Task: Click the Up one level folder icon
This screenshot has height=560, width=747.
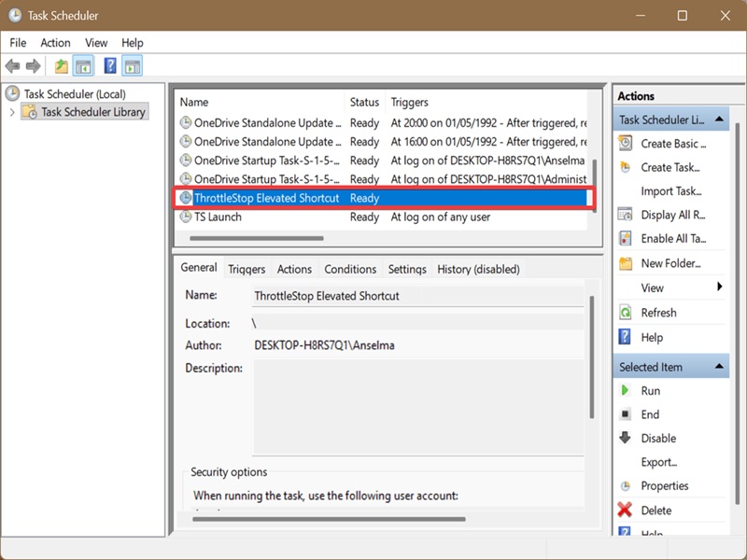Action: [x=61, y=65]
